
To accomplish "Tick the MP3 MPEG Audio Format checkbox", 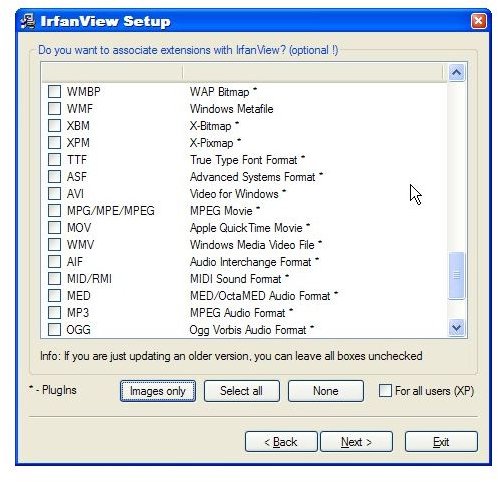I will tap(54, 312).
